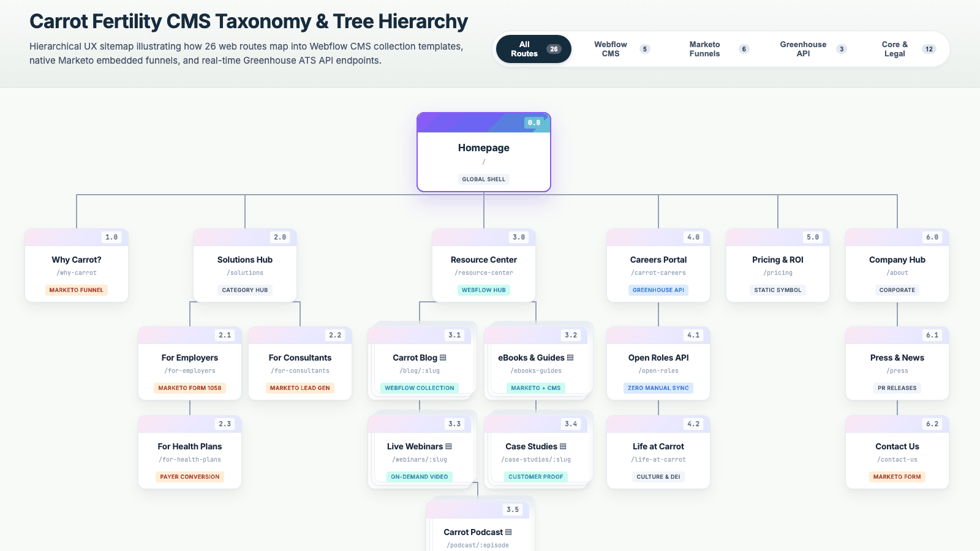980x551 pixels.
Task: Click the /for-health-plans route path
Action: [x=190, y=460]
